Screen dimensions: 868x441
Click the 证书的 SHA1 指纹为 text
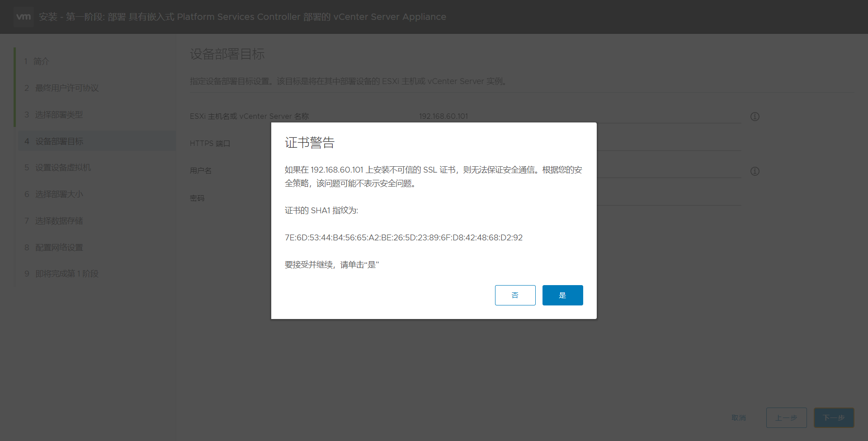tap(321, 210)
